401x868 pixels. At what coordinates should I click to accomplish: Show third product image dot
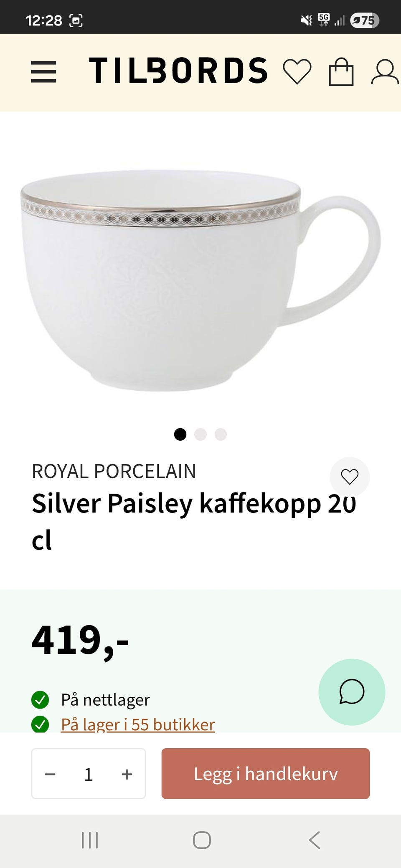(x=221, y=434)
